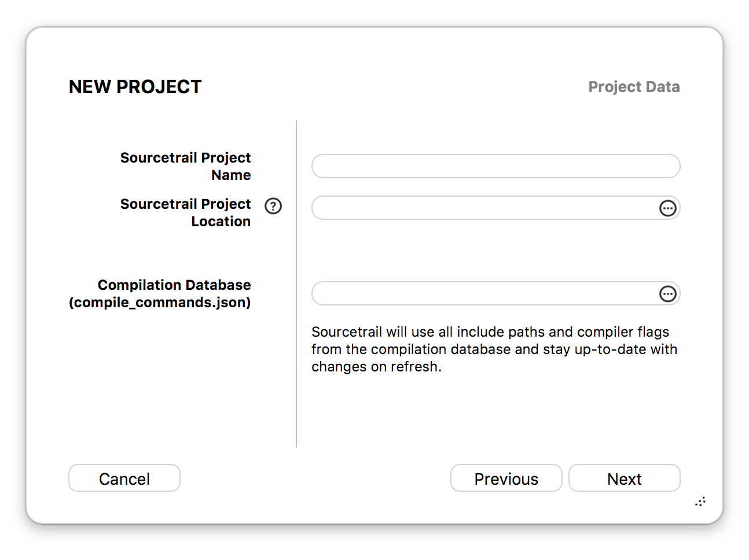Image resolution: width=749 pixels, height=560 pixels.
Task: Browse for the compile_commands.json file
Action: 668,294
